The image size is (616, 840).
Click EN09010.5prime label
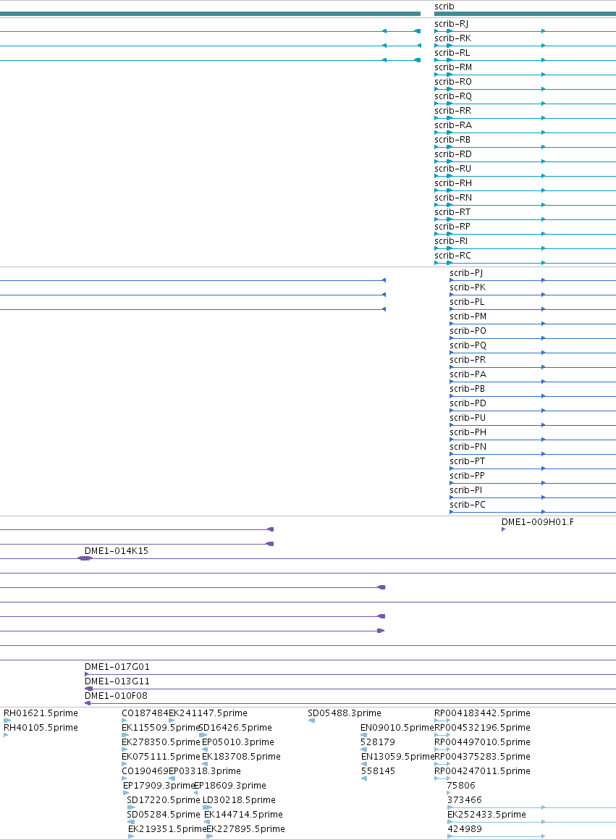click(x=397, y=728)
